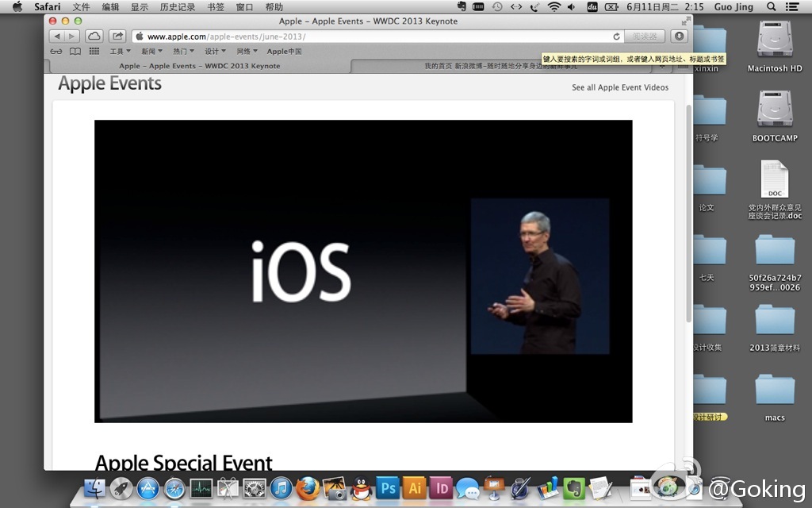Enter full screen with the window arrows icon
Image resolution: width=812 pixels, height=508 pixels.
point(686,21)
